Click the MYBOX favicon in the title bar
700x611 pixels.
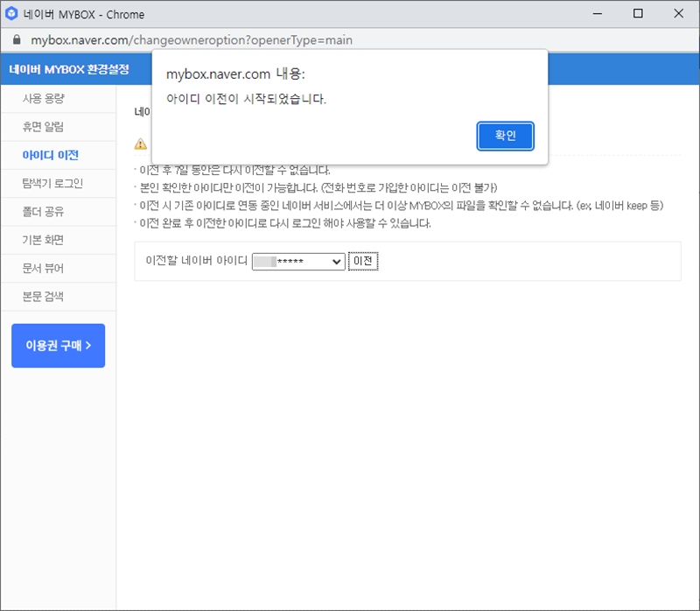pyautogui.click(x=11, y=14)
